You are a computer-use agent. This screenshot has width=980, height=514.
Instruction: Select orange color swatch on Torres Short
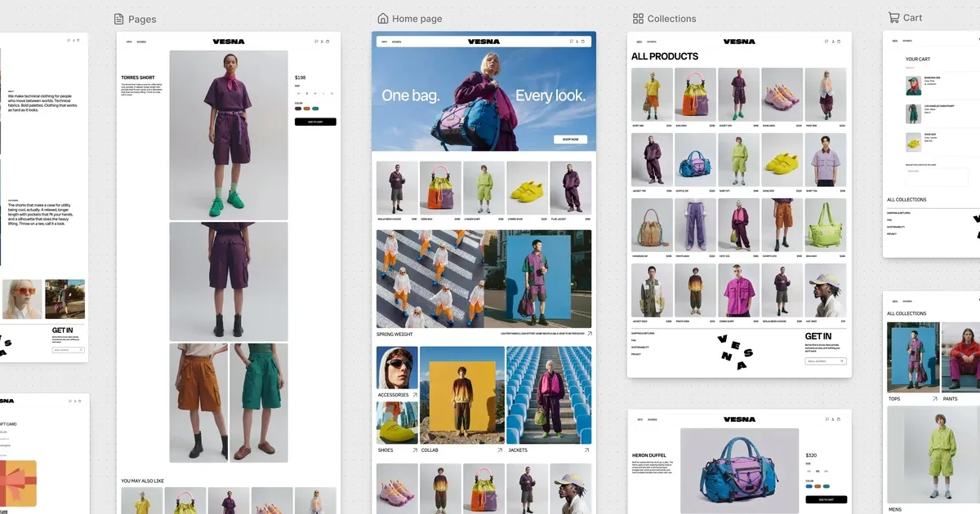pyautogui.click(x=307, y=108)
